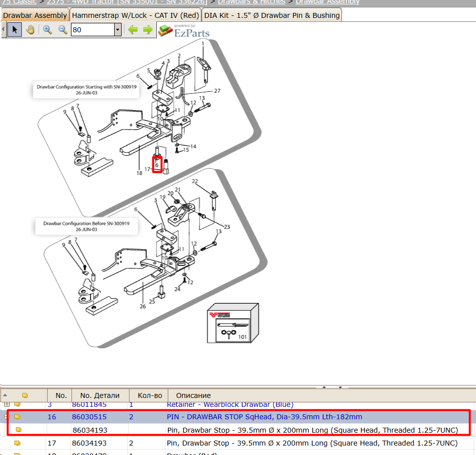
Task: Follow the 2375 - 4WD Tractor breadcrumb link
Action: click(127, 2)
